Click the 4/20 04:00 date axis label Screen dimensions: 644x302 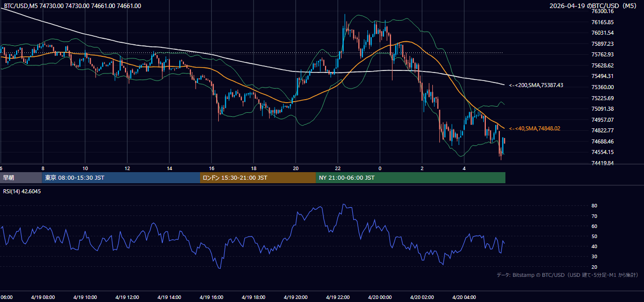[464, 297]
